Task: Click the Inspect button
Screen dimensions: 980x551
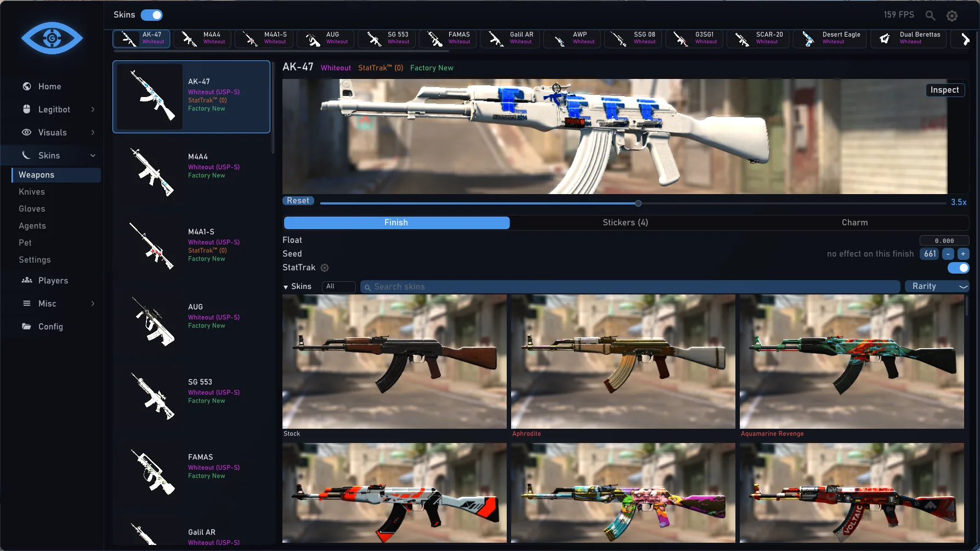Action: point(944,90)
